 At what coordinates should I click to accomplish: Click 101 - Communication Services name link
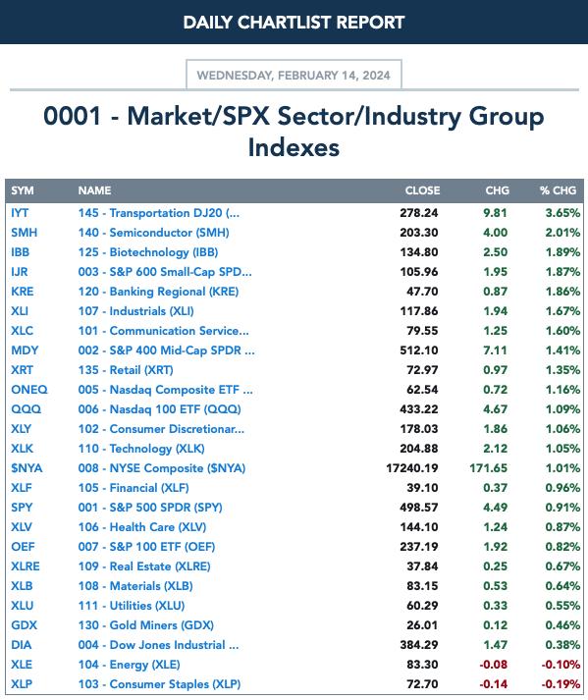(163, 331)
